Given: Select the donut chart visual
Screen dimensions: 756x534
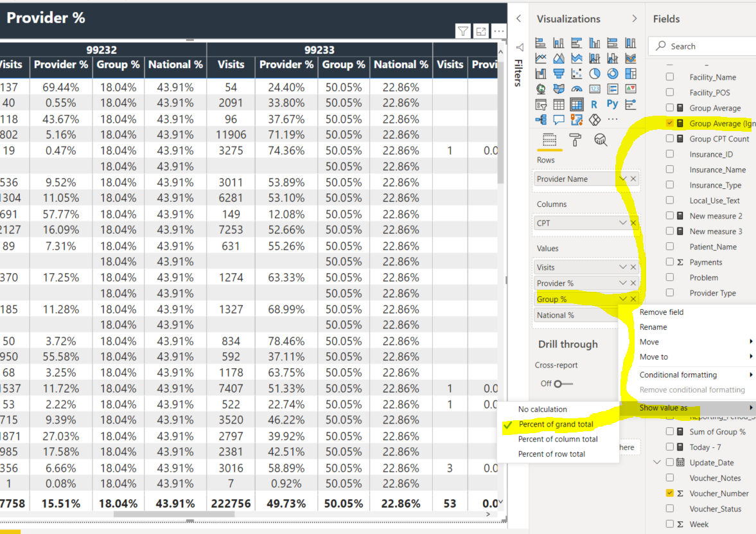Looking at the screenshot, I should pos(612,74).
